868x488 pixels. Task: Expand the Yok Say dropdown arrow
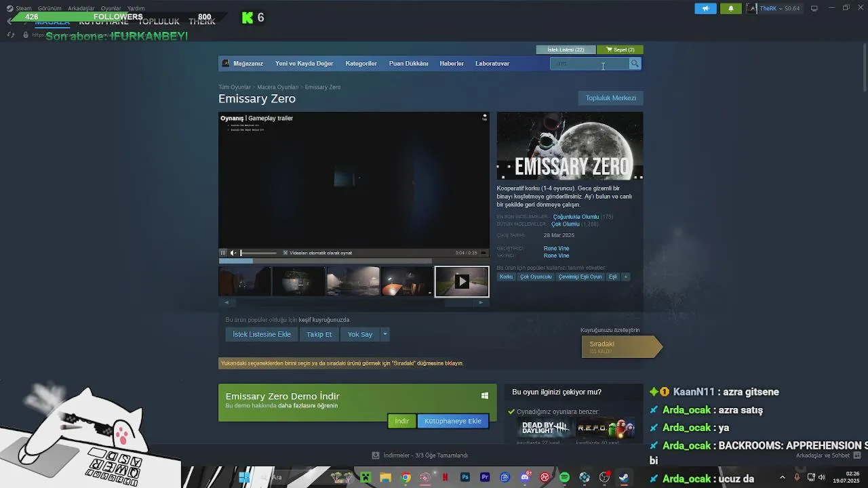(384, 334)
